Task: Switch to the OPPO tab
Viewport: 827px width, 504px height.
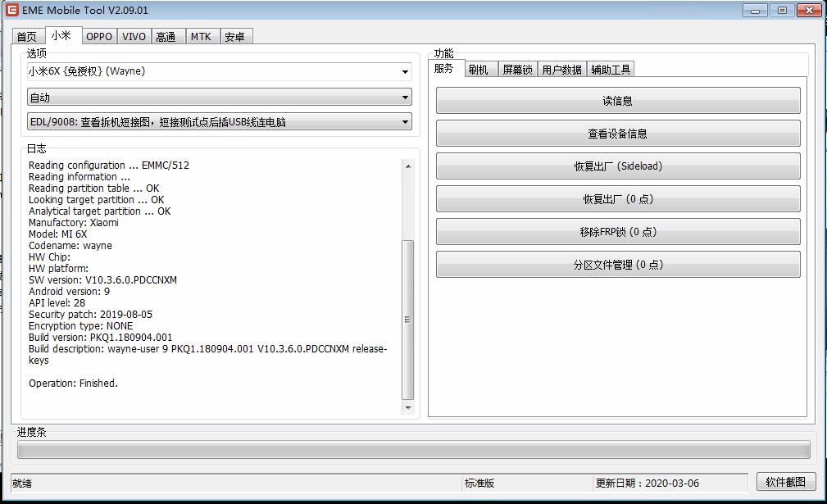Action: point(99,36)
